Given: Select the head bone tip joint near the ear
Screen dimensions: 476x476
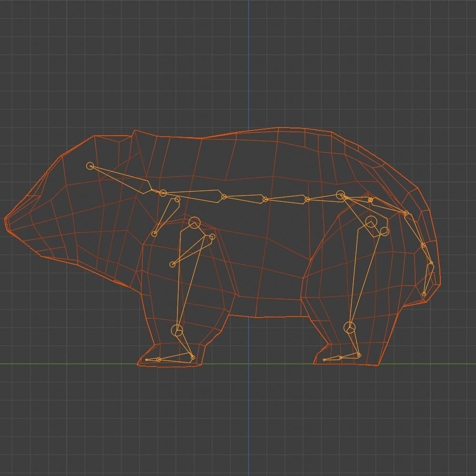Looking at the screenshot, I should [90, 166].
